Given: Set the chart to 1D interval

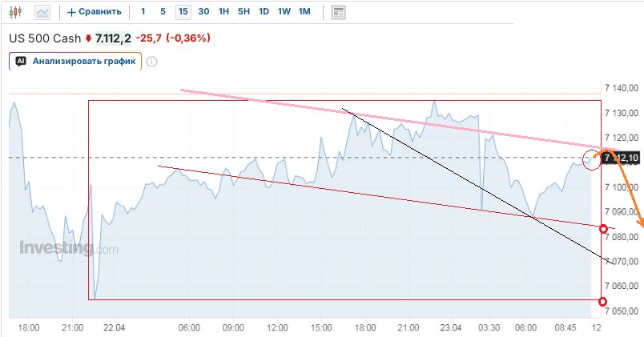Looking at the screenshot, I should click(264, 12).
